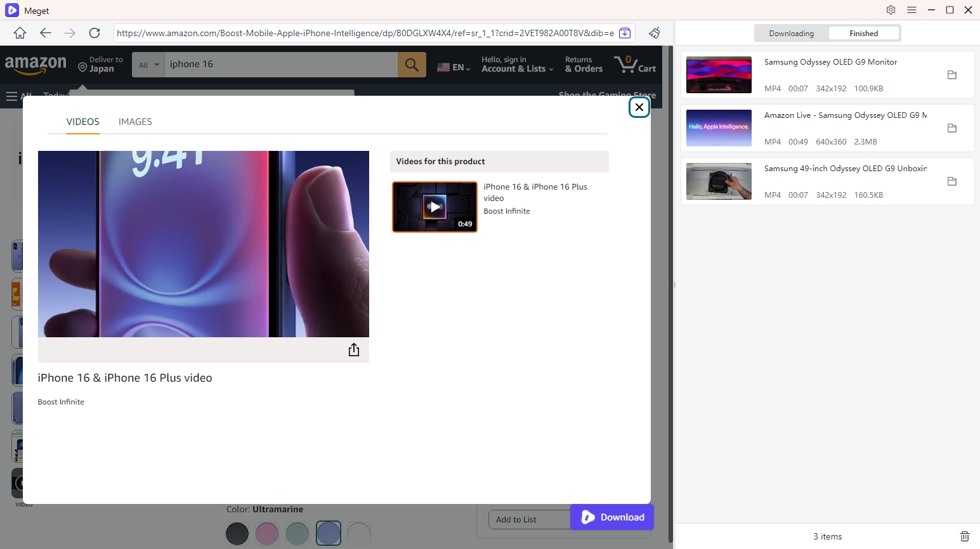Click Boost Infinite under the video title
Viewport: 980px width, 549px height.
tap(61, 402)
